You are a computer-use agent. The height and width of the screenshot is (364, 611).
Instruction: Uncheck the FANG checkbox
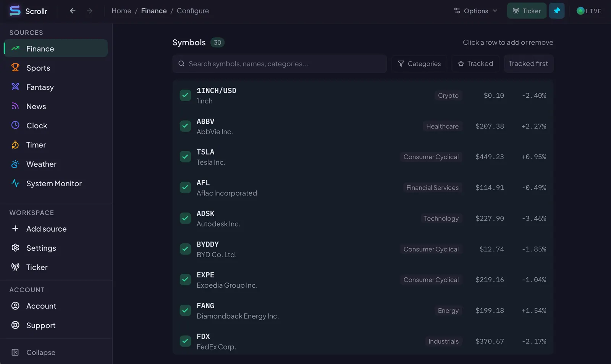(x=185, y=310)
